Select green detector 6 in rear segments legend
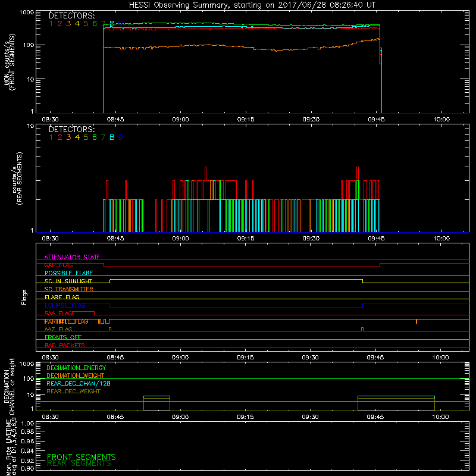The image size is (476, 476). pos(95,137)
